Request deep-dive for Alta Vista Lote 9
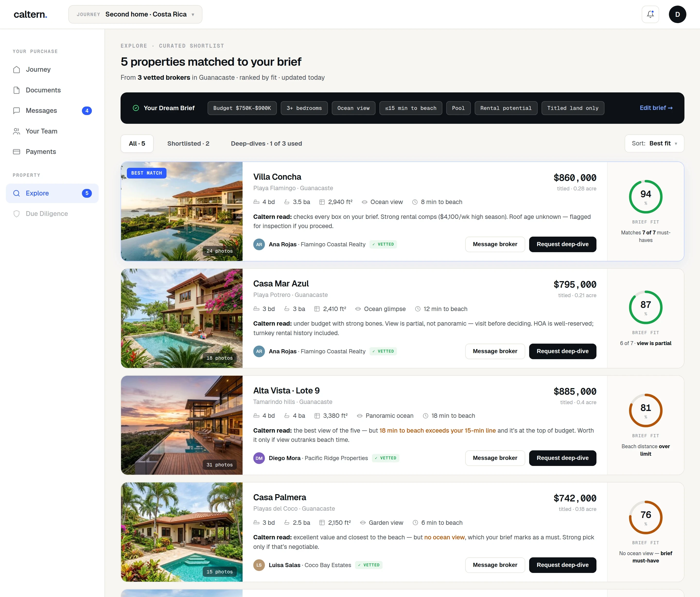 click(x=562, y=458)
